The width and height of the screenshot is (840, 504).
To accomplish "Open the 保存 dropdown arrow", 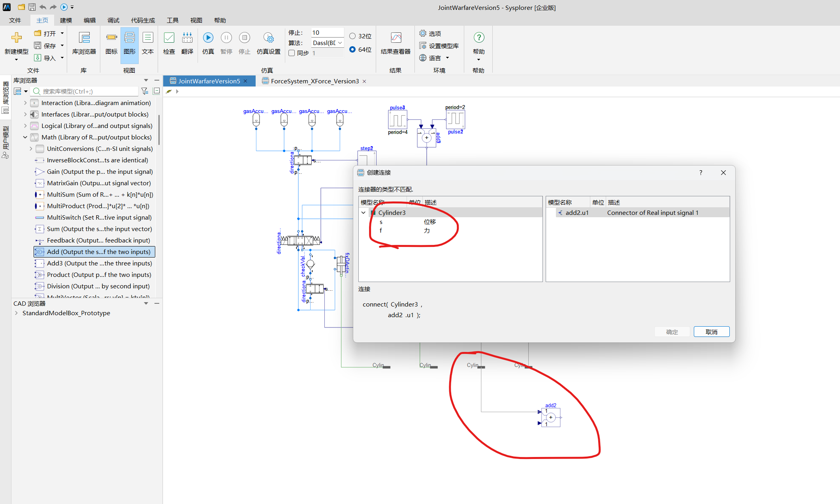I will 62,46.
